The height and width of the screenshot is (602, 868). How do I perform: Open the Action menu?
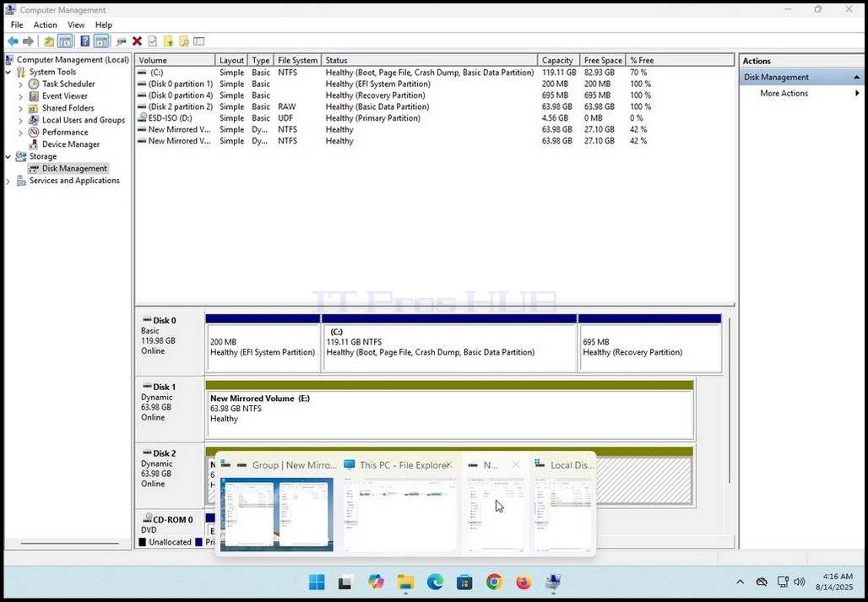point(45,24)
